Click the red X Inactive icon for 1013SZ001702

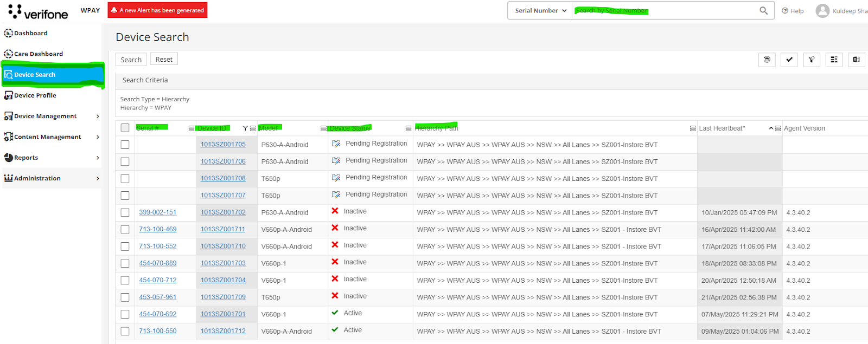[x=335, y=211]
